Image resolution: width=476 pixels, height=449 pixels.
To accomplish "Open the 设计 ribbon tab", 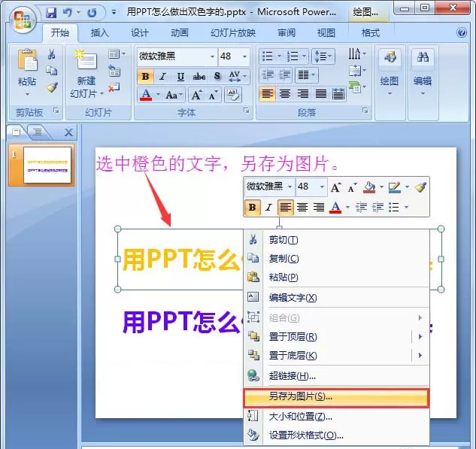I will click(x=139, y=33).
